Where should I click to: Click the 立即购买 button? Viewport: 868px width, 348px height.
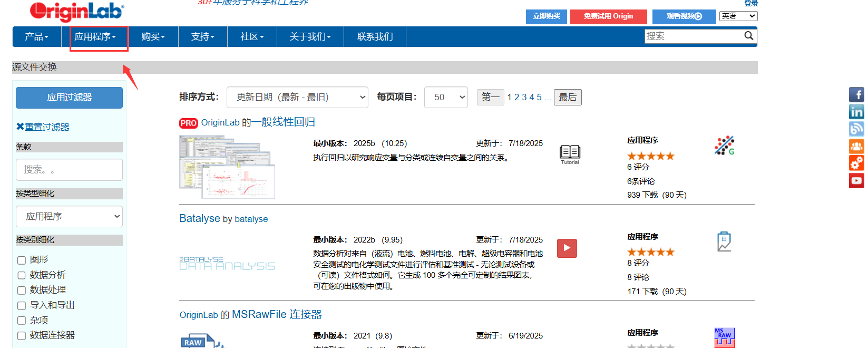[547, 16]
